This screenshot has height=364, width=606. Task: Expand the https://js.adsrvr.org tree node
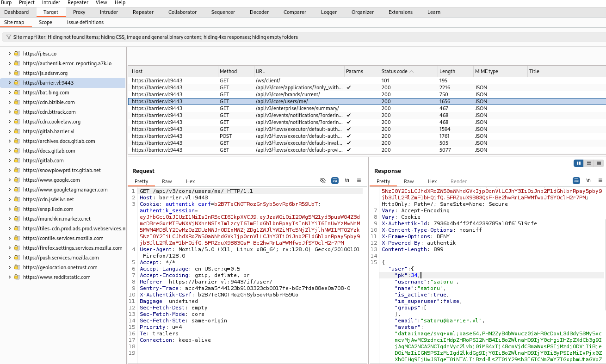(x=9, y=73)
